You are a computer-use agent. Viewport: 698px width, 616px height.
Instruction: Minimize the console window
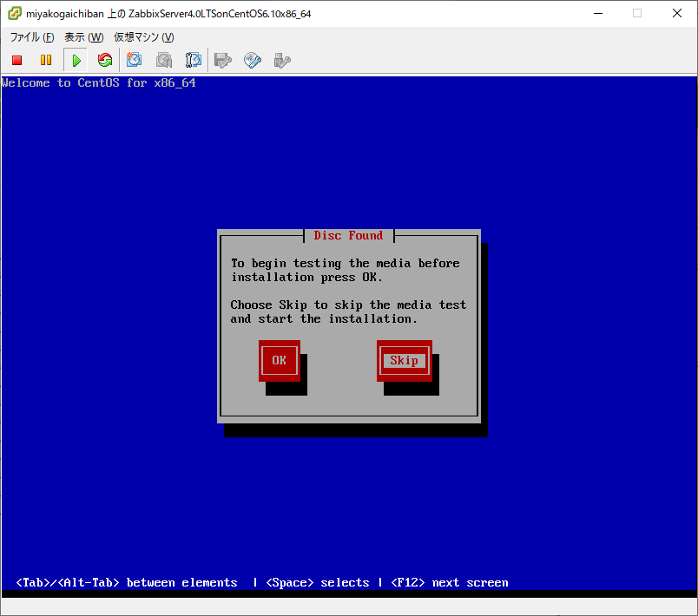pyautogui.click(x=598, y=13)
